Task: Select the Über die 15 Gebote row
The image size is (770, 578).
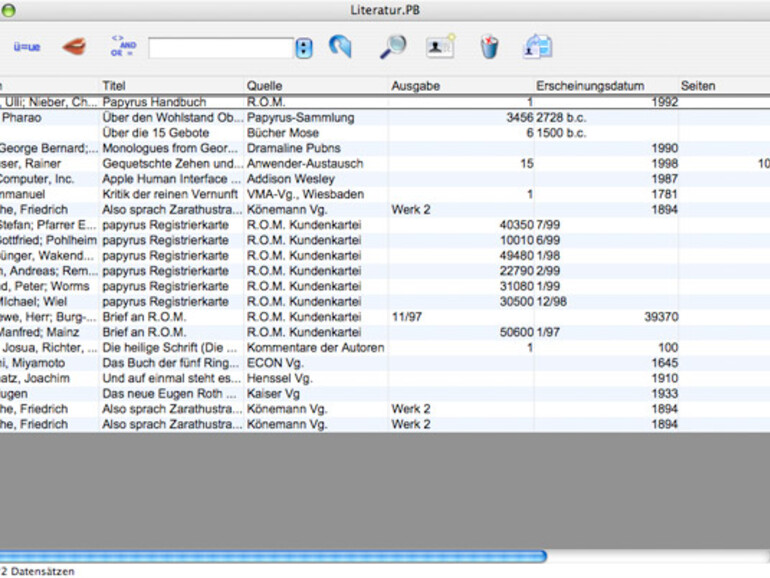Action: tap(385, 133)
